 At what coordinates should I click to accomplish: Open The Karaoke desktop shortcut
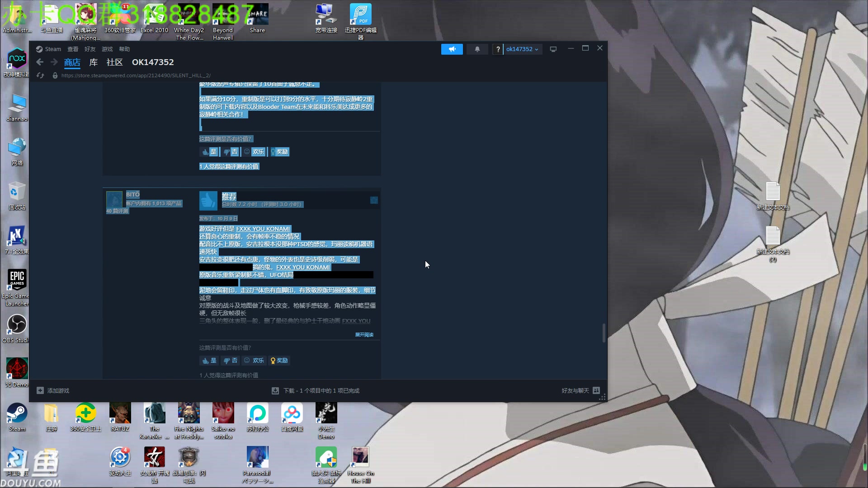pyautogui.click(x=154, y=421)
